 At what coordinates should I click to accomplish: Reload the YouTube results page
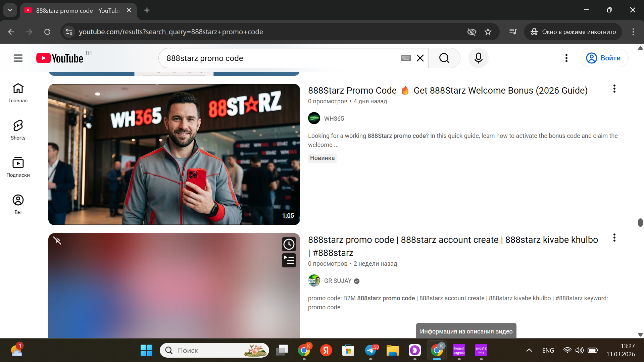47,32
